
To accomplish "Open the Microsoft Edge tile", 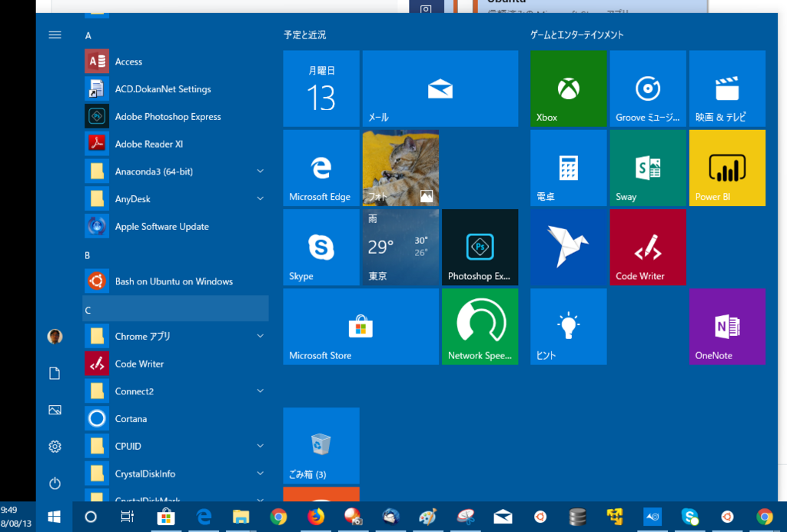I will 321,168.
